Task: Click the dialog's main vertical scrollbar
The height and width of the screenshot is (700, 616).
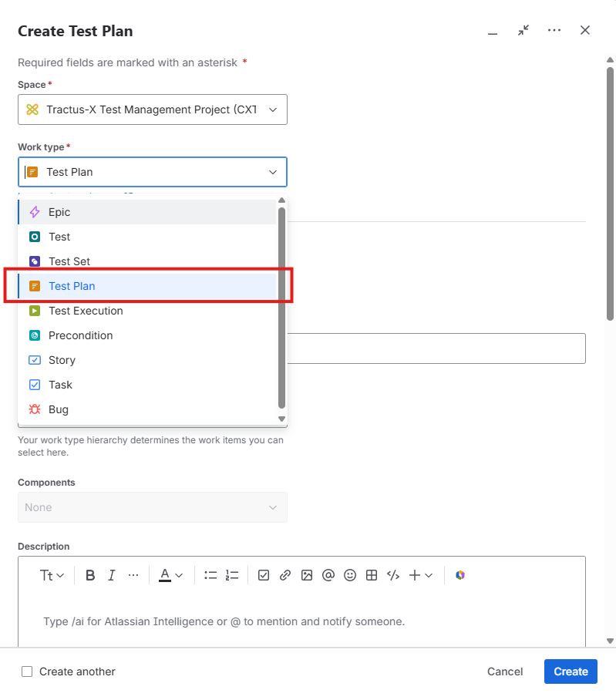Action: pos(610,194)
